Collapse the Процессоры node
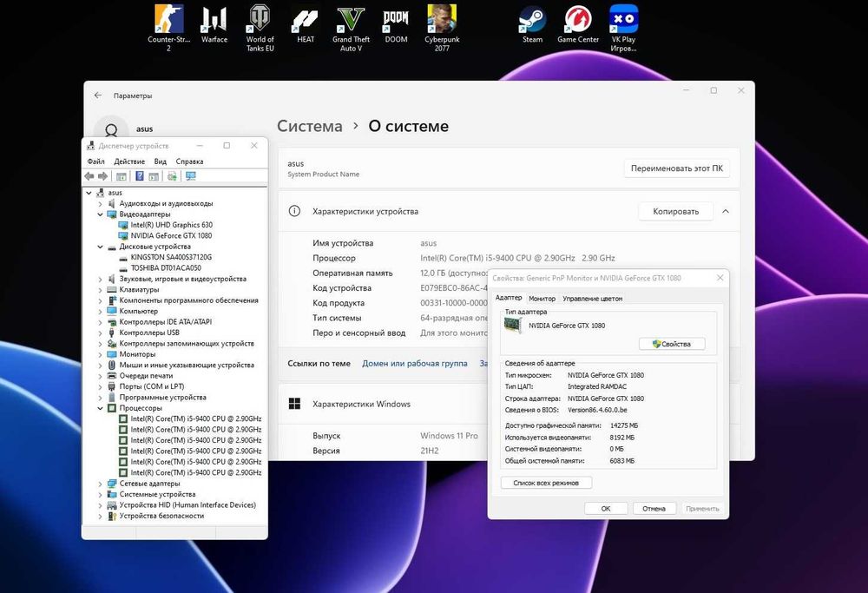This screenshot has height=593, width=868. click(x=100, y=409)
